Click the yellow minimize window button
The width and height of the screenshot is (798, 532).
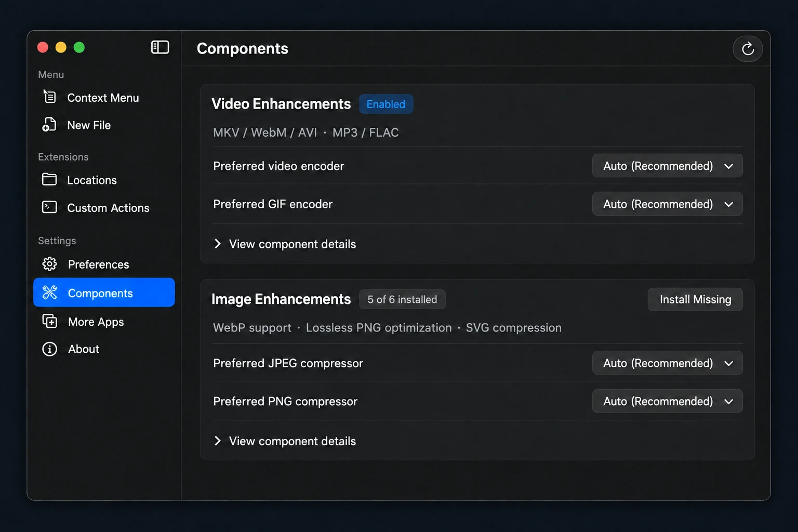point(61,47)
